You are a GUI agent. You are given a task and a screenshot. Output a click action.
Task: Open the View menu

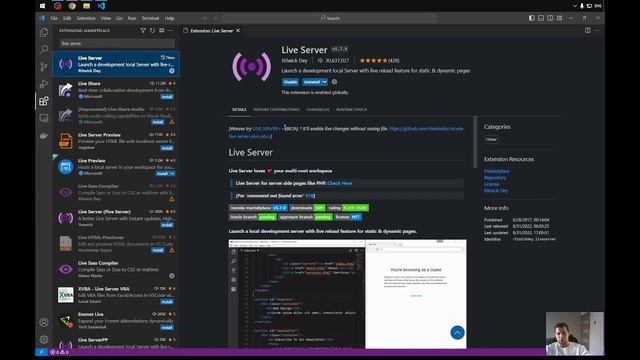pos(106,18)
